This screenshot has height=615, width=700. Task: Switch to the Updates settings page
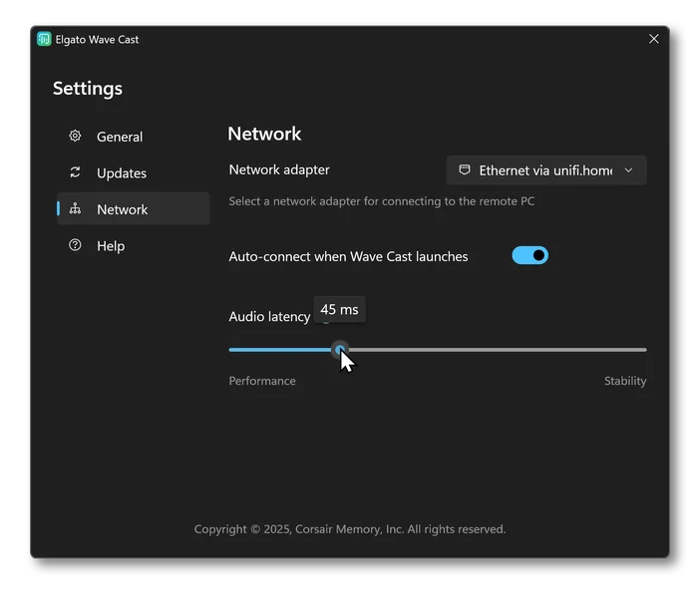133,172
